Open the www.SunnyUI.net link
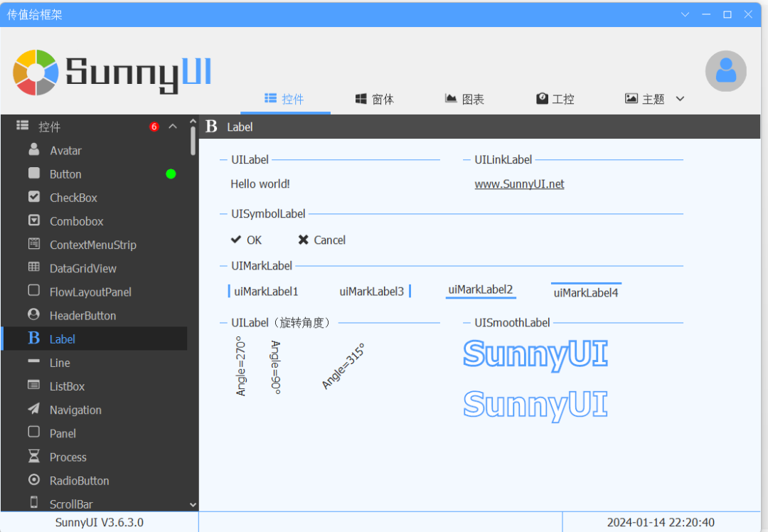Viewport: 768px width, 532px height. tap(519, 184)
